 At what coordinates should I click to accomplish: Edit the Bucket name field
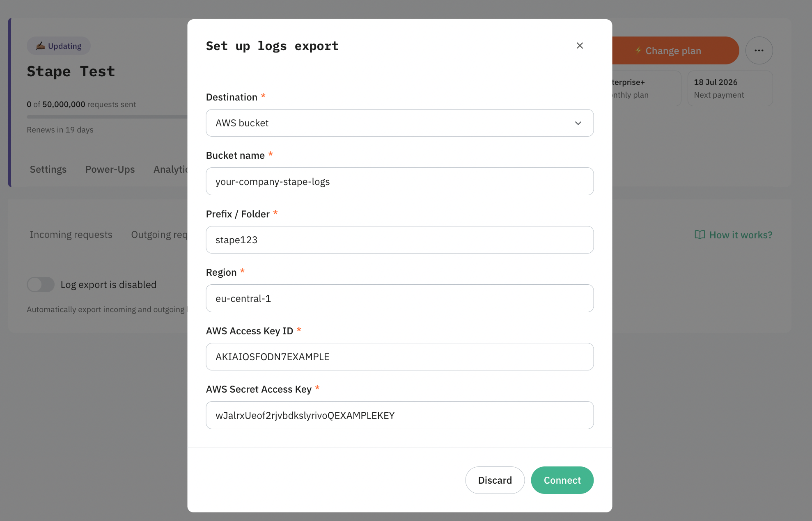(x=399, y=181)
